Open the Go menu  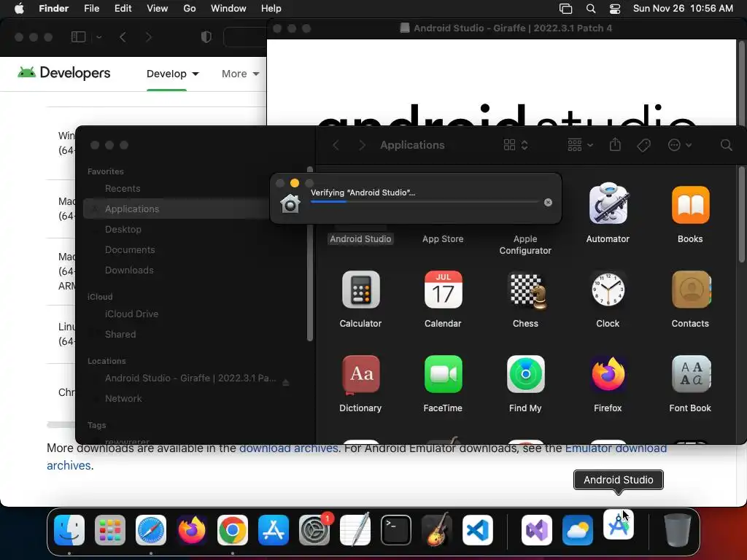pos(190,9)
